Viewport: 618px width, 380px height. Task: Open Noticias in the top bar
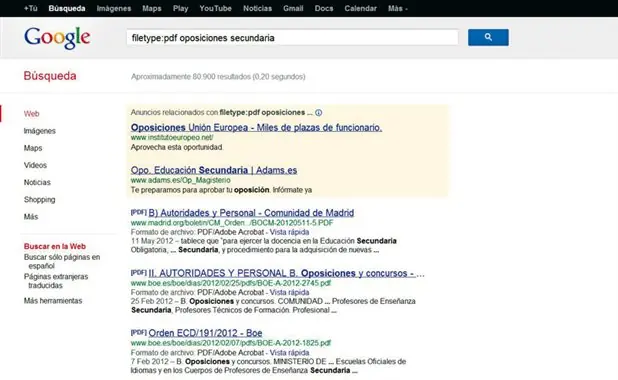coord(257,8)
